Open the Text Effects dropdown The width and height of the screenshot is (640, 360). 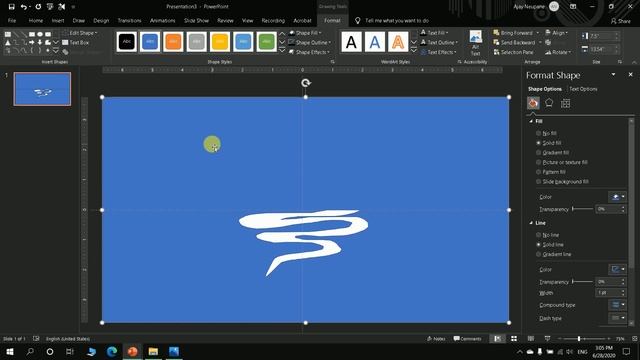pyautogui.click(x=438, y=52)
